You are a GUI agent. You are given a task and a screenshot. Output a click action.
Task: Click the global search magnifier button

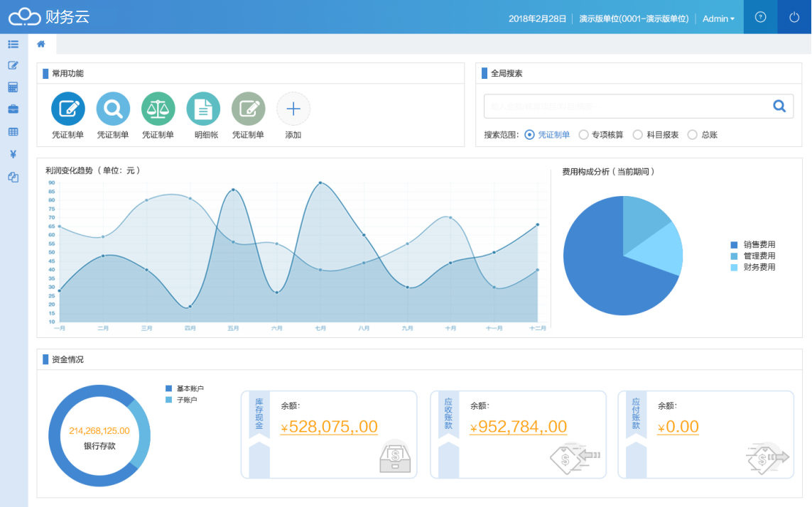[779, 107]
